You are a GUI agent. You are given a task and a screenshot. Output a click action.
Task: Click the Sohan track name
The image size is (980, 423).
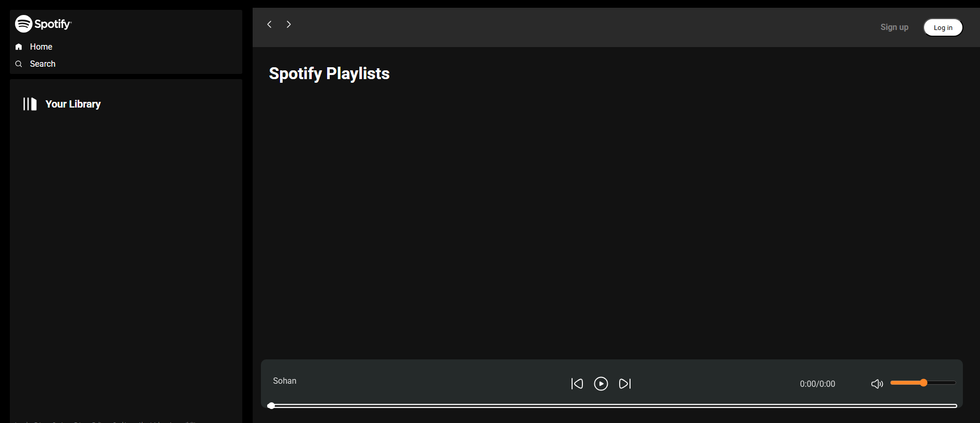click(285, 381)
